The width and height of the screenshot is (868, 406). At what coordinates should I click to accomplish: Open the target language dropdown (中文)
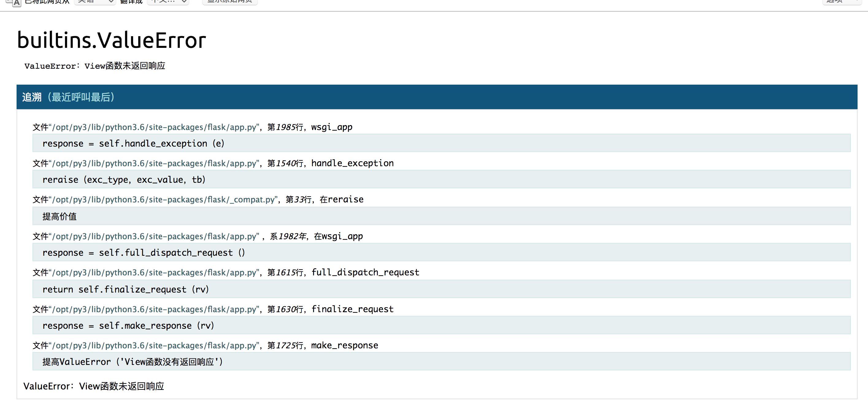tap(168, 2)
